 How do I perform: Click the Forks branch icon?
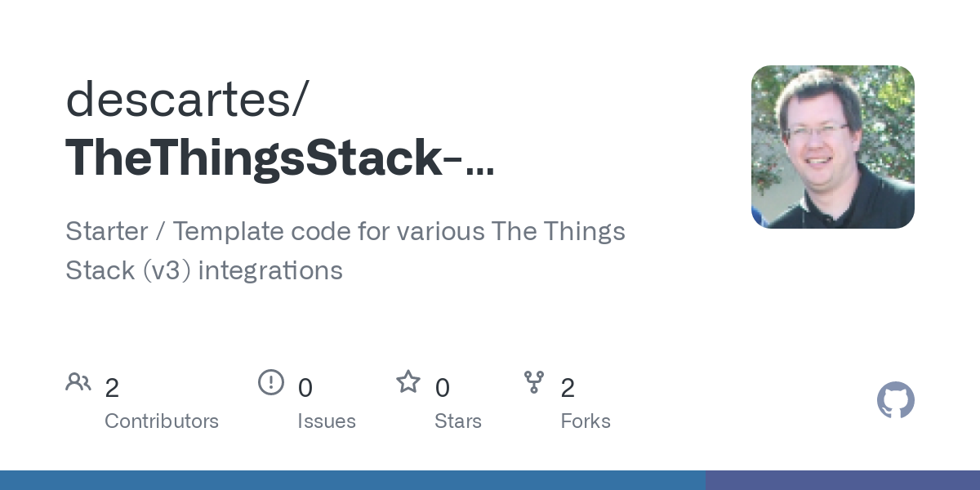(x=534, y=382)
